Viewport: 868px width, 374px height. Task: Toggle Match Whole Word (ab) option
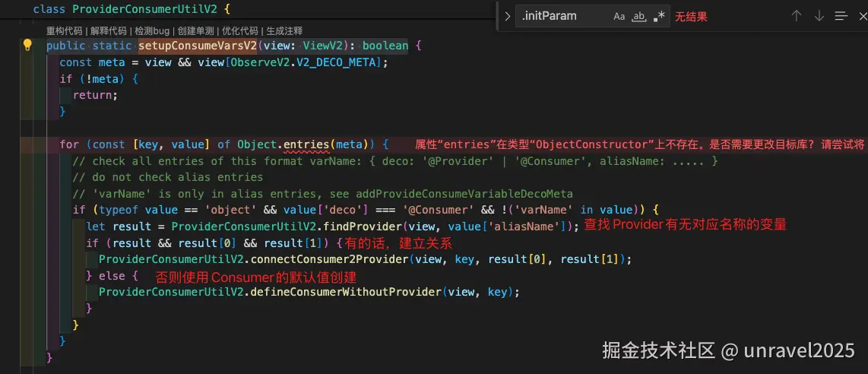click(x=639, y=17)
